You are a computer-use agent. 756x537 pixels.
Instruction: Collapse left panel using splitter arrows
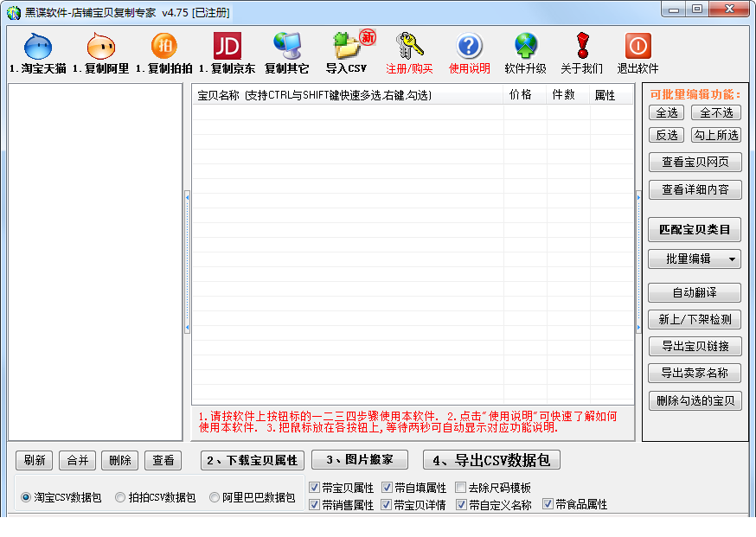pos(187,262)
